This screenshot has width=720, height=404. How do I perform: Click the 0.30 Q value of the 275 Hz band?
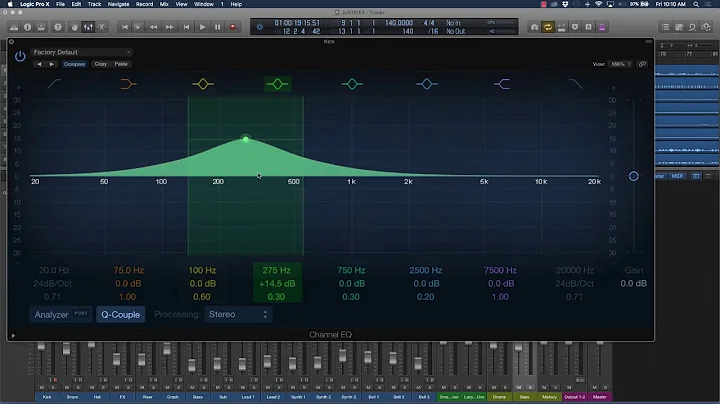[x=276, y=297]
